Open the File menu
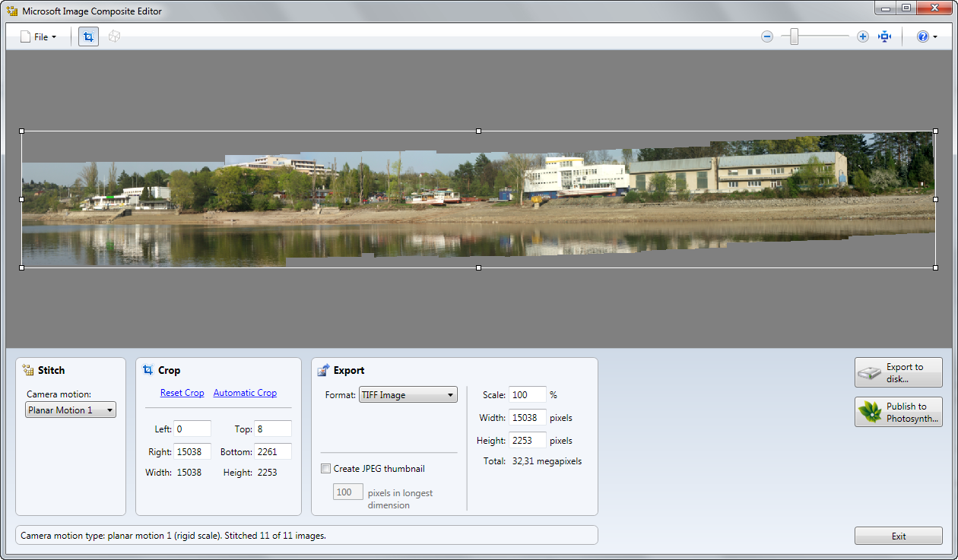This screenshot has height=560, width=958. (38, 36)
